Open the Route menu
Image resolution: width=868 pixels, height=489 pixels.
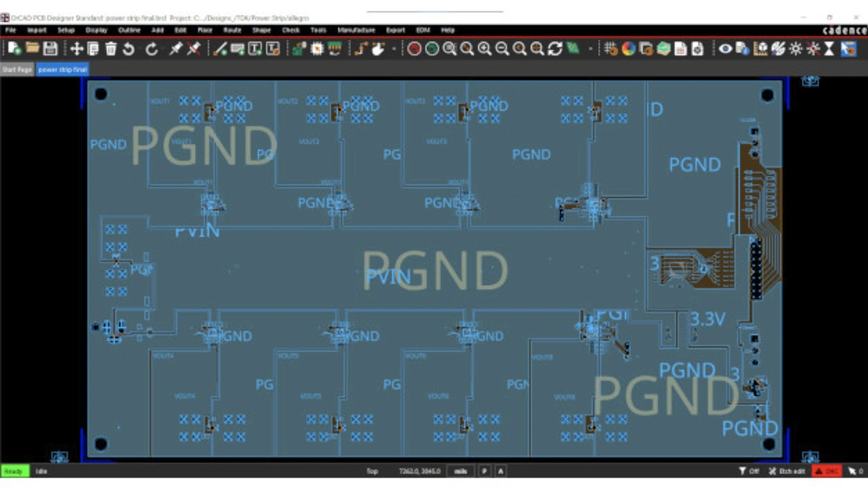[232, 31]
